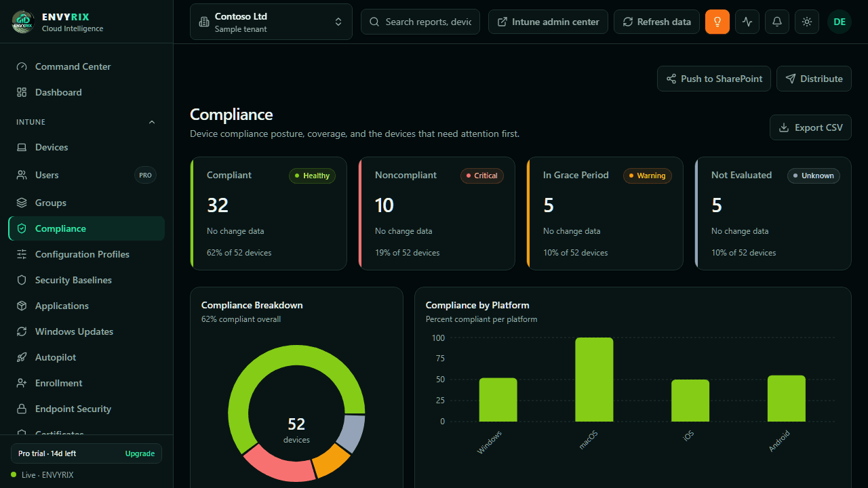The image size is (868, 488).
Task: Open the notifications bell
Action: pos(777,22)
